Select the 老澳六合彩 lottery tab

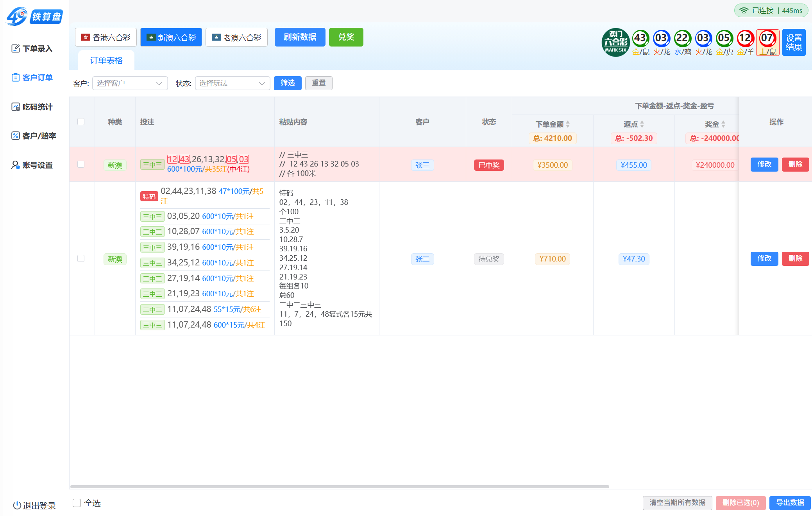pos(236,37)
